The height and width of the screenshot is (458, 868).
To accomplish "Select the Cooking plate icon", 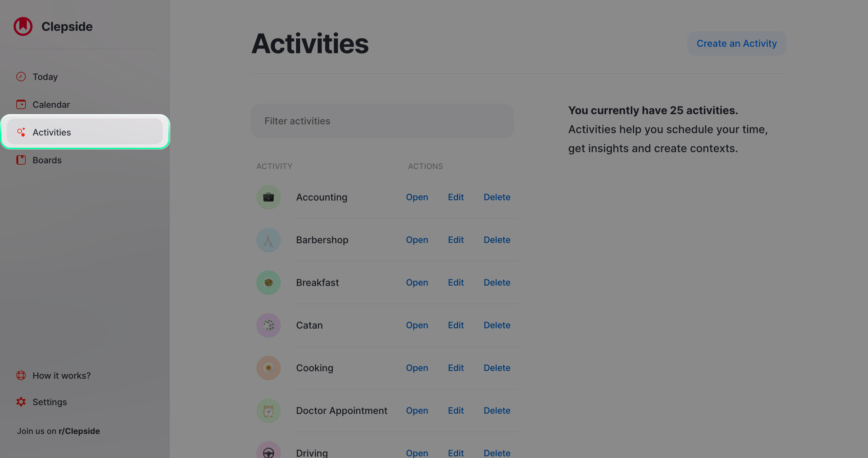I will click(268, 368).
